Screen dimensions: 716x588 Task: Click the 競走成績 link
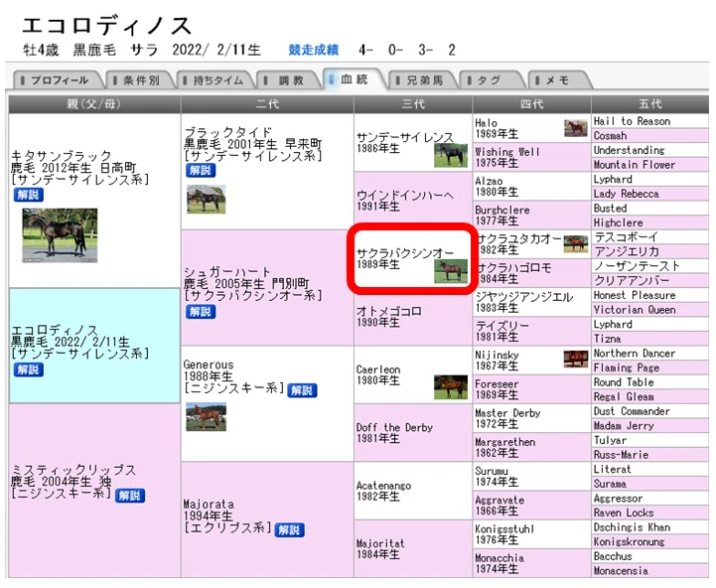pos(313,50)
